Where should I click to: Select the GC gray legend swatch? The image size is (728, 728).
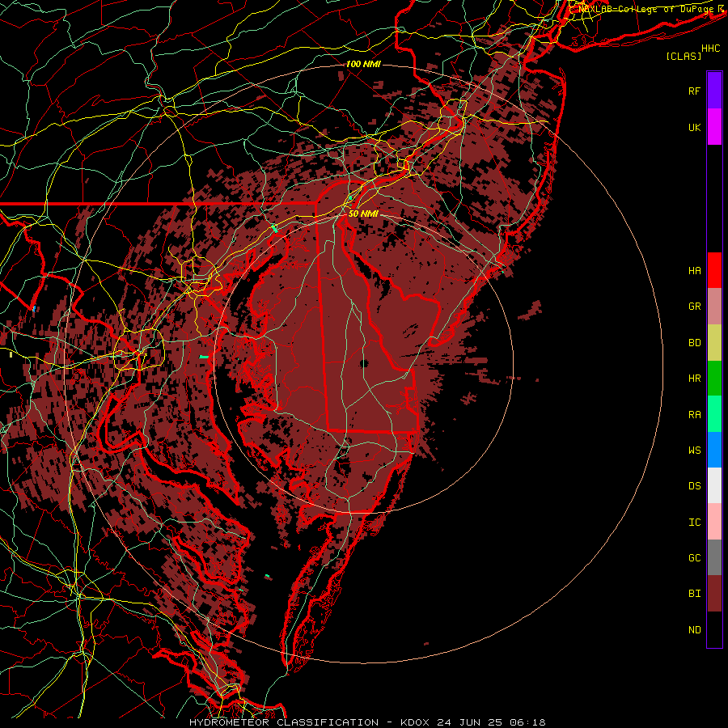click(714, 557)
